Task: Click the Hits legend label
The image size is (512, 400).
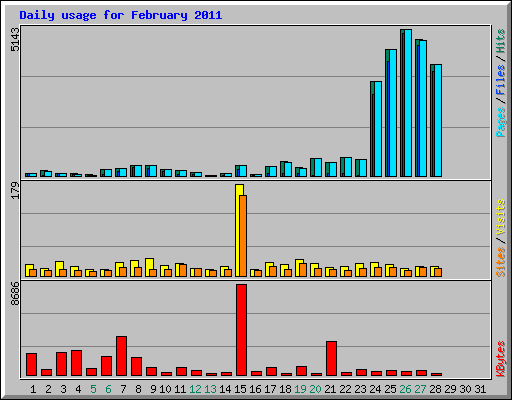Action: (500, 41)
